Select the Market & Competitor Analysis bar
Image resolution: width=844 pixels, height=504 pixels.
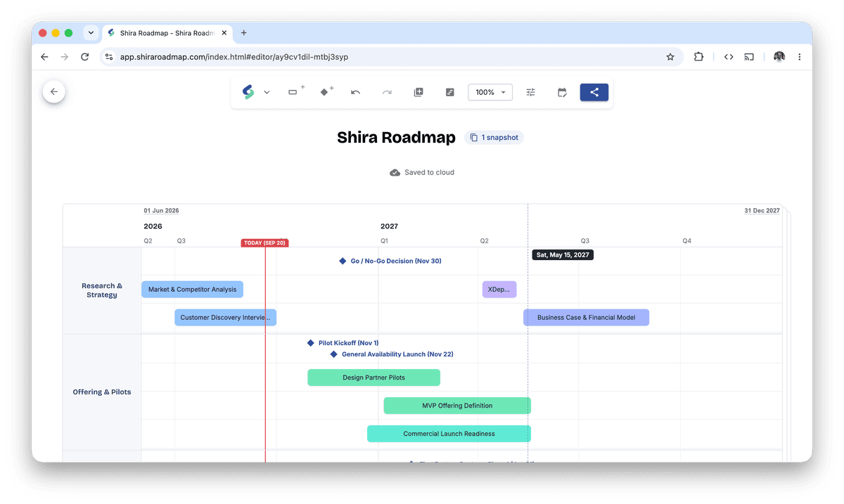click(192, 289)
